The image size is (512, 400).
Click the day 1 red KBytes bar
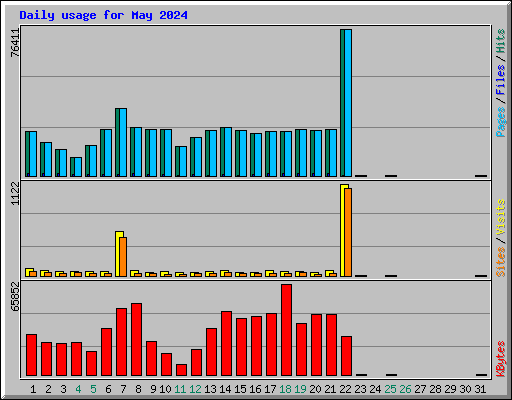click(x=31, y=355)
